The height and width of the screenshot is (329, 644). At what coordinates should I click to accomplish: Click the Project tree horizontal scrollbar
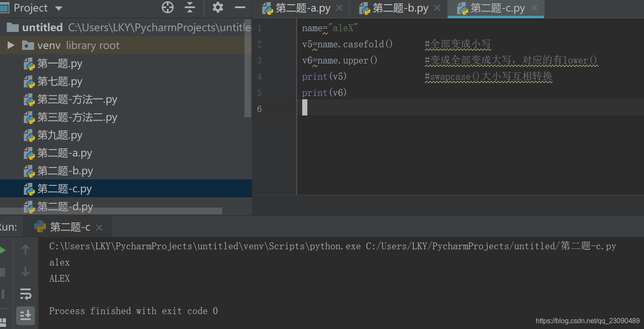(111, 211)
